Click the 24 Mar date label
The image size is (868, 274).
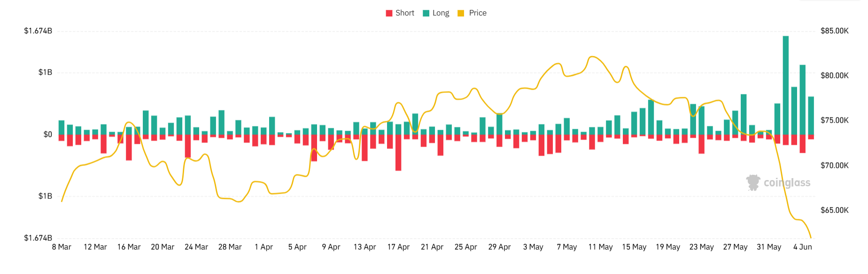coord(196,247)
